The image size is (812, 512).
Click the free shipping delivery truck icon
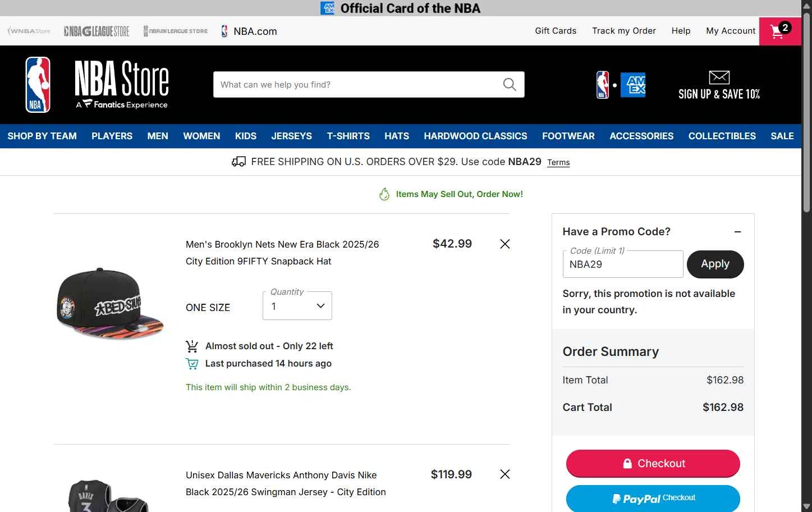(x=238, y=162)
